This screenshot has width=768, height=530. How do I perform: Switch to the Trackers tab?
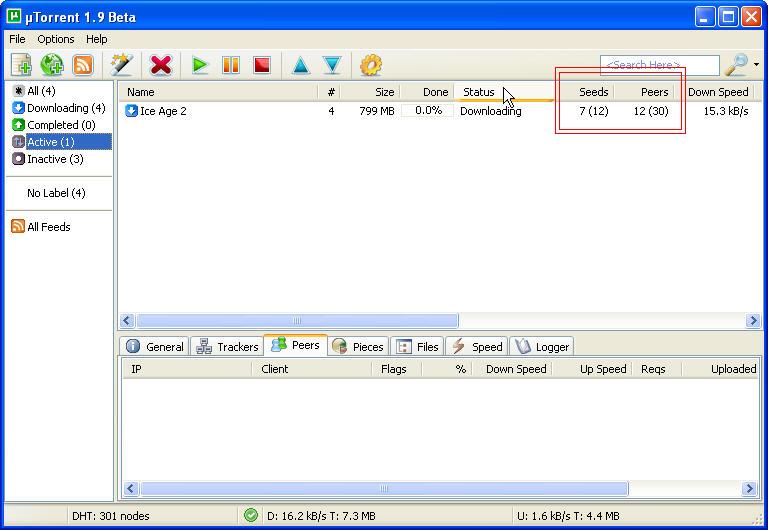(x=227, y=347)
